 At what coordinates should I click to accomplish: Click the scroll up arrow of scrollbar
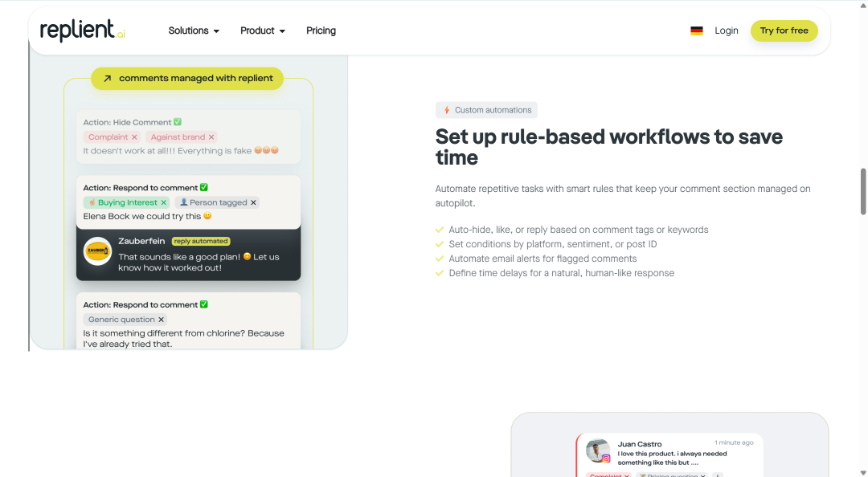[x=863, y=4]
